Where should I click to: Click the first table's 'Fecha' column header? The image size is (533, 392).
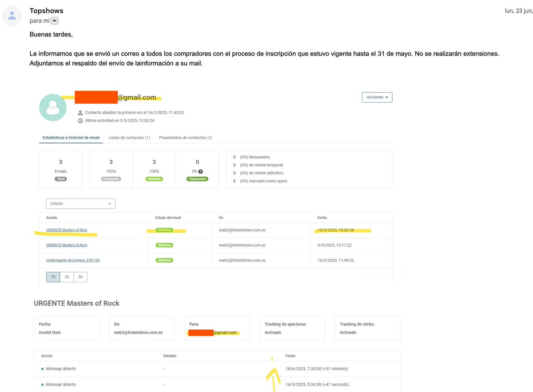tap(322, 218)
